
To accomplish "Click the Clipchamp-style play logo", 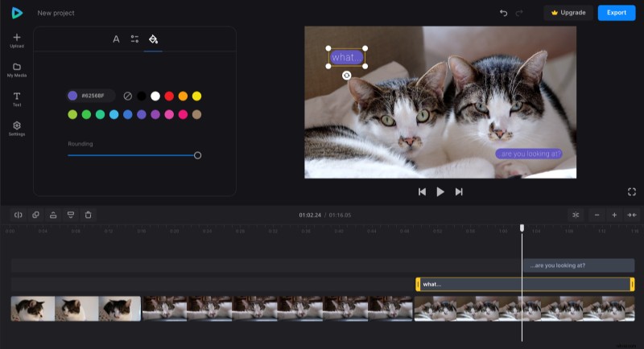I will pos(17,13).
